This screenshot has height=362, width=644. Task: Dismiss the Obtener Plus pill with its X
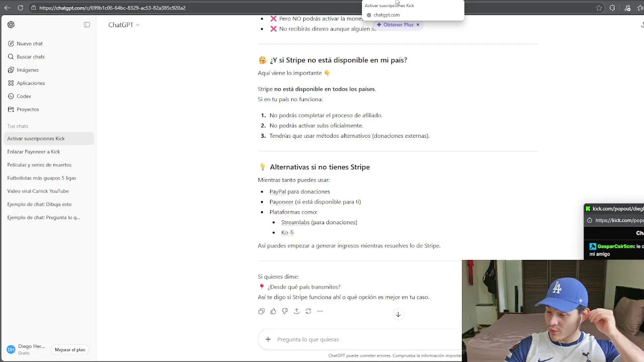[x=418, y=25]
